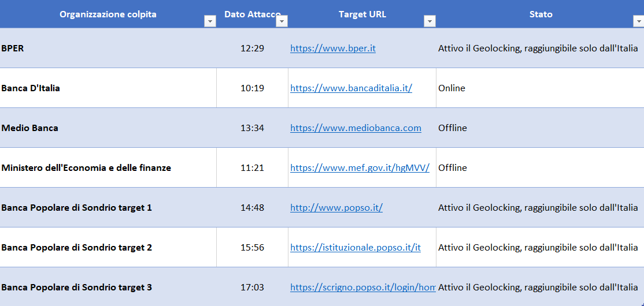The image size is (644, 306).
Task: Select the 12:29 attack time cell
Action: click(x=252, y=48)
